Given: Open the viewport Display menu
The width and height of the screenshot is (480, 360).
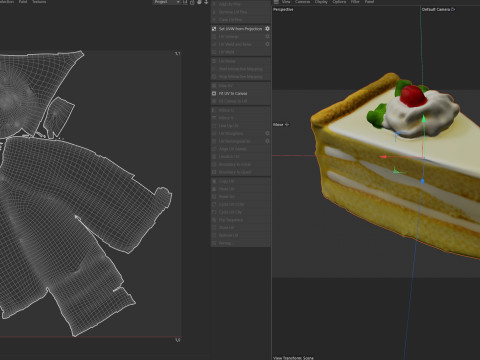Looking at the screenshot, I should [x=321, y=2].
